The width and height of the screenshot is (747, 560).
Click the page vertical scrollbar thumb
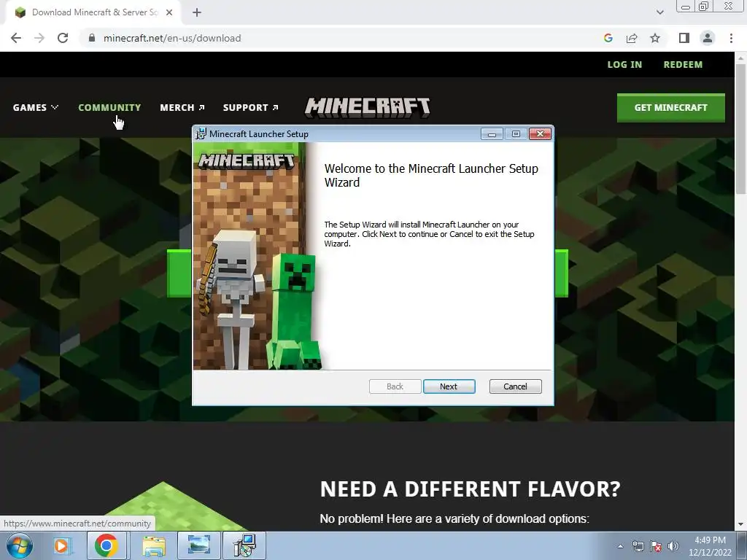coord(740,128)
